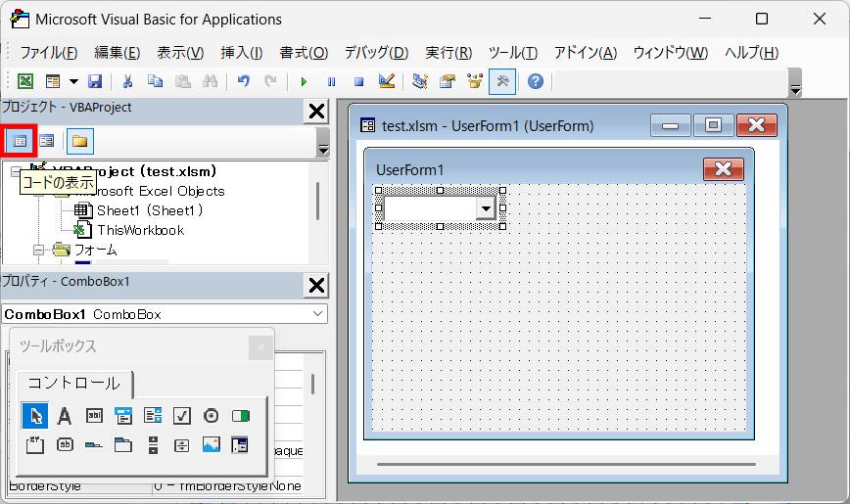Open the Object Browser icon
Image resolution: width=850 pixels, height=504 pixels.
(475, 82)
